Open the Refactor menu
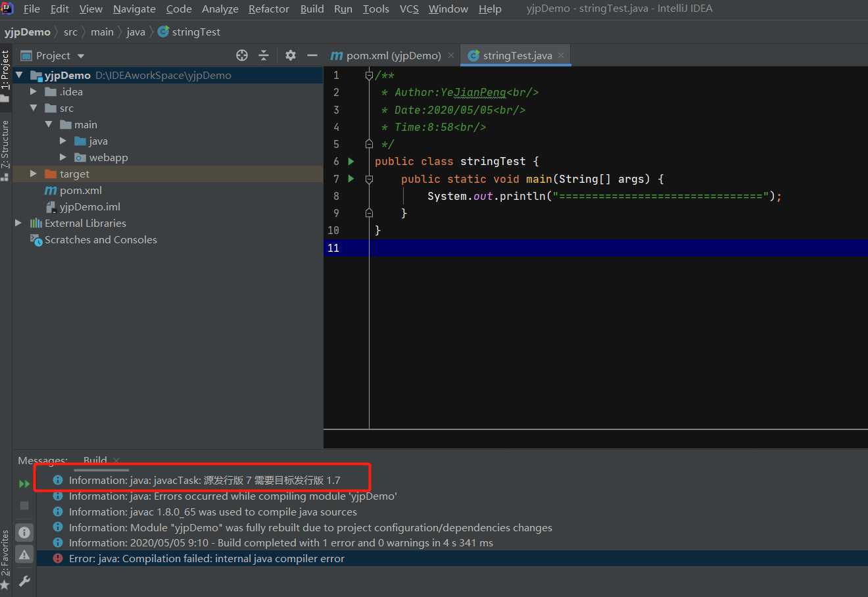This screenshot has height=597, width=868. [x=269, y=9]
